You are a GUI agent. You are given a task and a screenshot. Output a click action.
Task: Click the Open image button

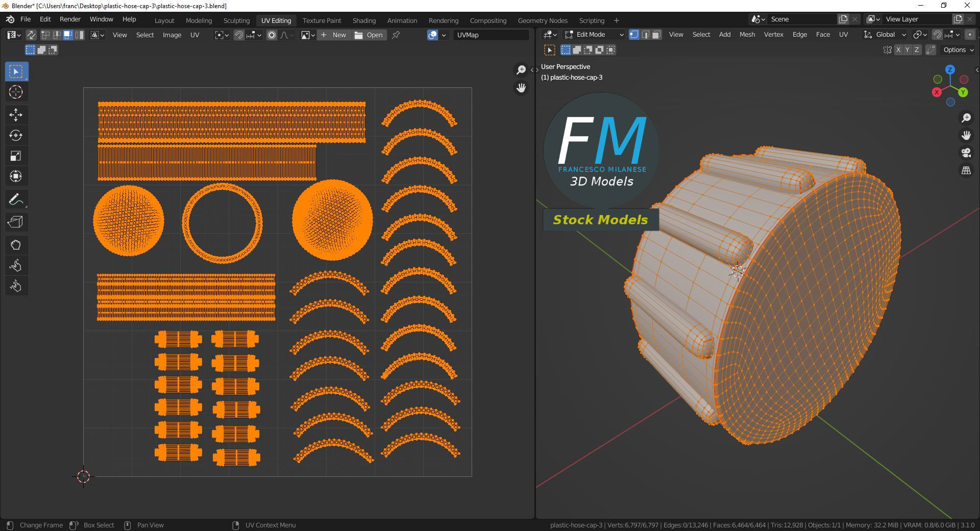369,35
